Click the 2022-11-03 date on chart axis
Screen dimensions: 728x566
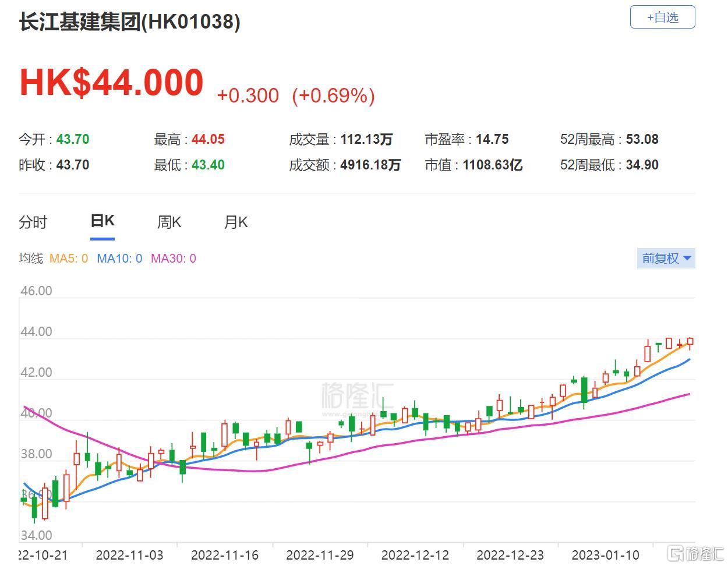[129, 555]
